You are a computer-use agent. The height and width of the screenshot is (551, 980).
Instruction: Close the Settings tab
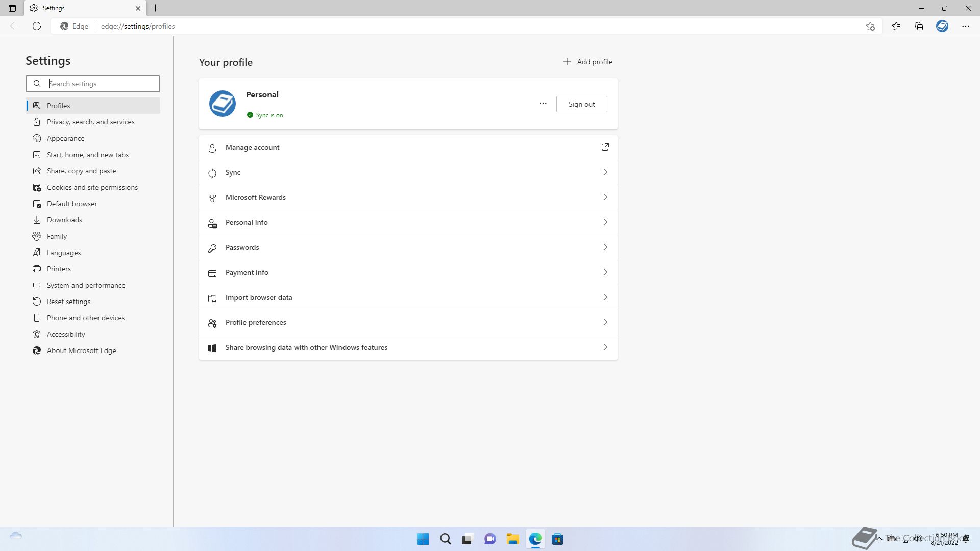138,8
